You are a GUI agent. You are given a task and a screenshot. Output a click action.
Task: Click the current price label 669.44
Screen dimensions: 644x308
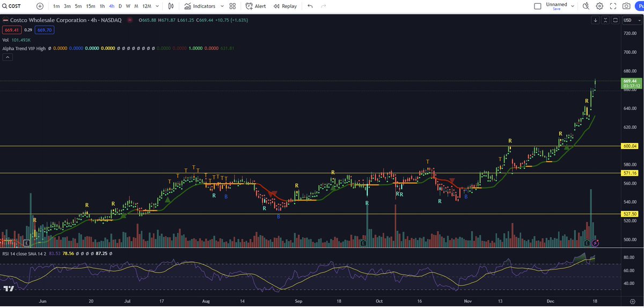pos(631,81)
